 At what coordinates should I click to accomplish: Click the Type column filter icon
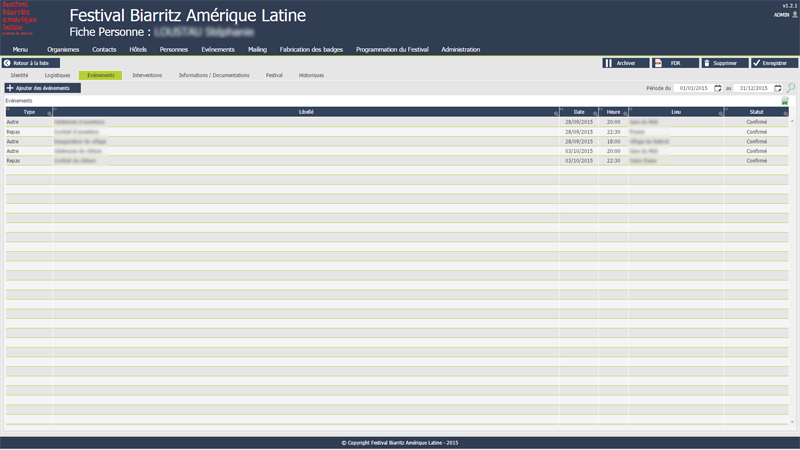(49, 113)
